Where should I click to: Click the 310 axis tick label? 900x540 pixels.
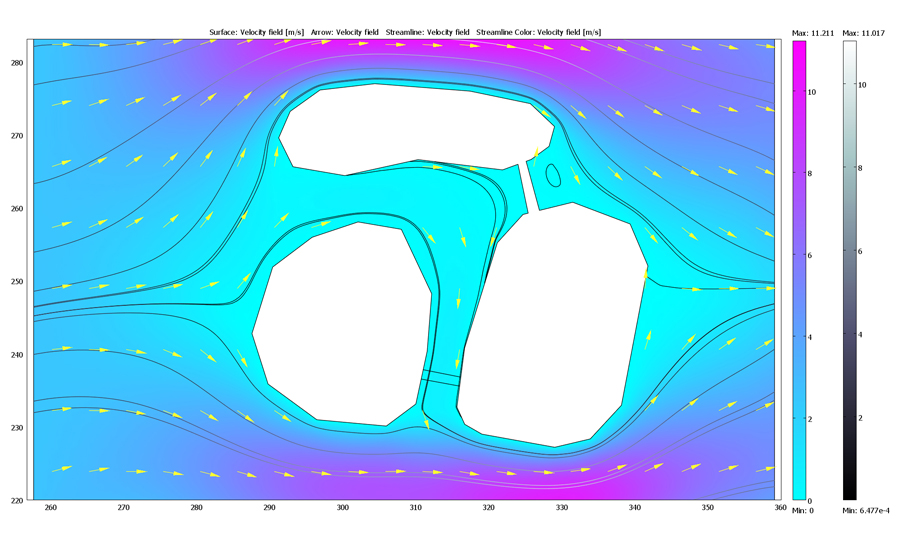coord(416,507)
